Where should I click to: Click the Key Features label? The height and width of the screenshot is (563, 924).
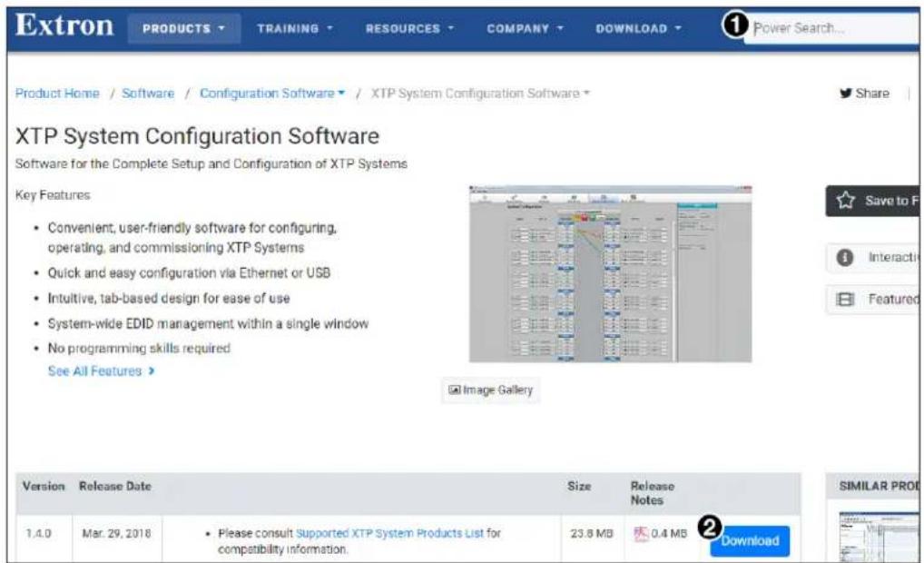pyautogui.click(x=53, y=195)
